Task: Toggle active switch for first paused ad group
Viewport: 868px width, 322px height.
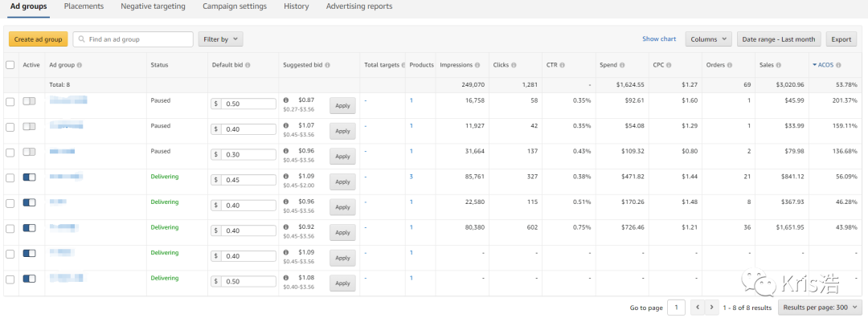Action: point(31,101)
